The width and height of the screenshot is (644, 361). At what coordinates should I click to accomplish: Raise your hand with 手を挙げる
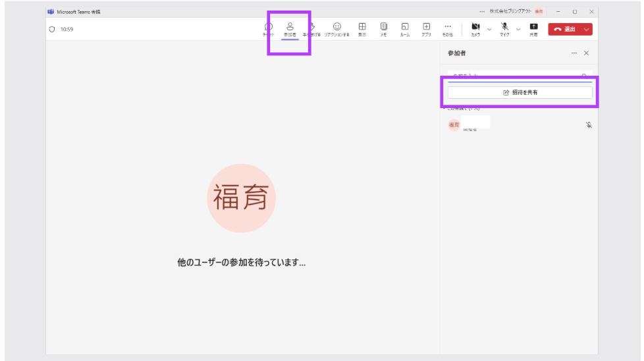click(311, 30)
